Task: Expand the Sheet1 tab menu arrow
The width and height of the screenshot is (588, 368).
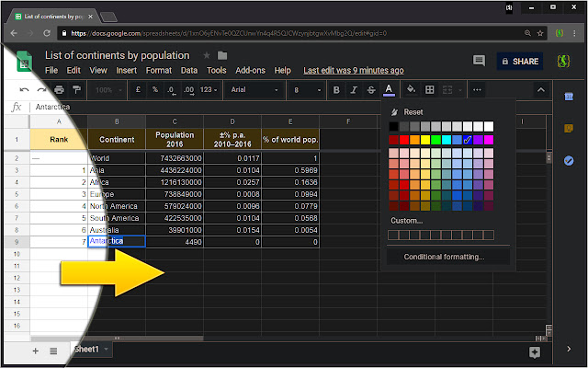Action: coord(107,351)
